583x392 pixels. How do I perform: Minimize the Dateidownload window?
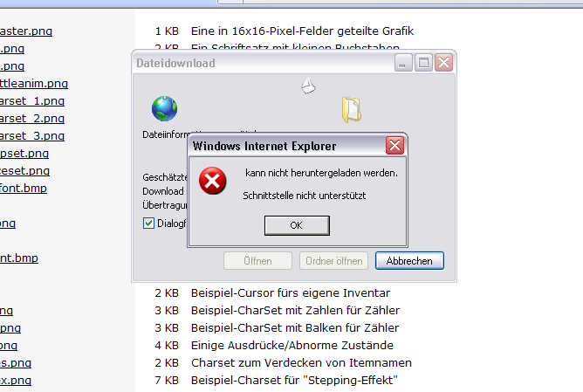click(403, 63)
